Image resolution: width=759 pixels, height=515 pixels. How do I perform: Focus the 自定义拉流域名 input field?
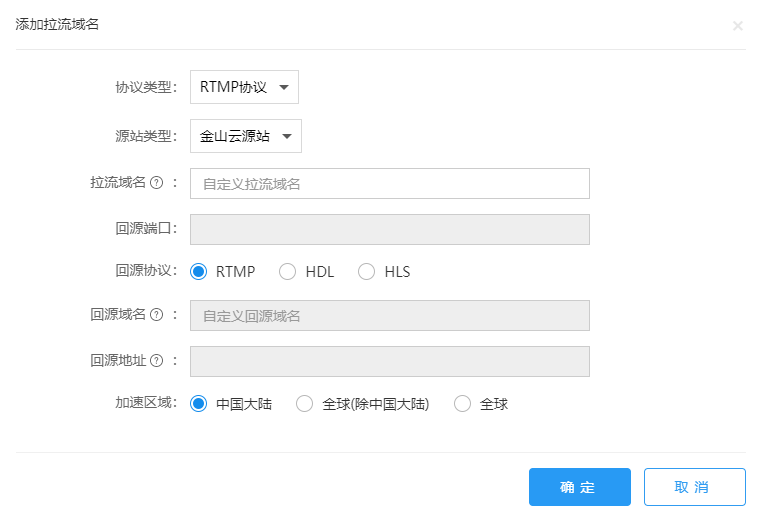tap(390, 183)
